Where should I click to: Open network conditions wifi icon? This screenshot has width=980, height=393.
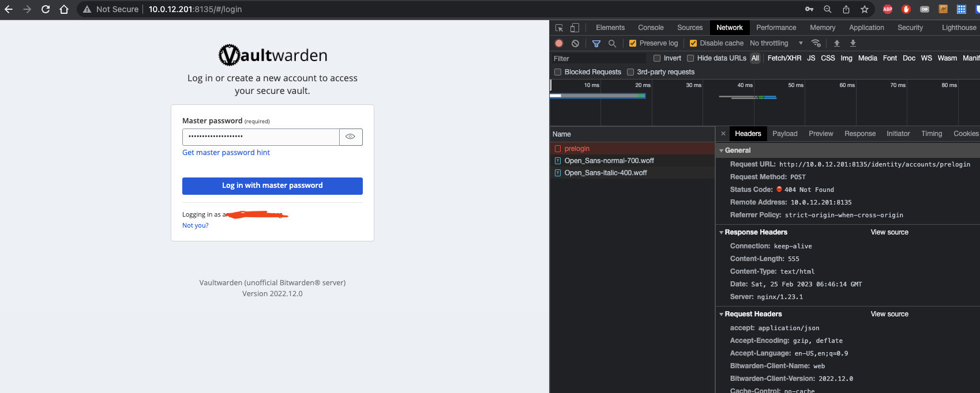tap(816, 43)
